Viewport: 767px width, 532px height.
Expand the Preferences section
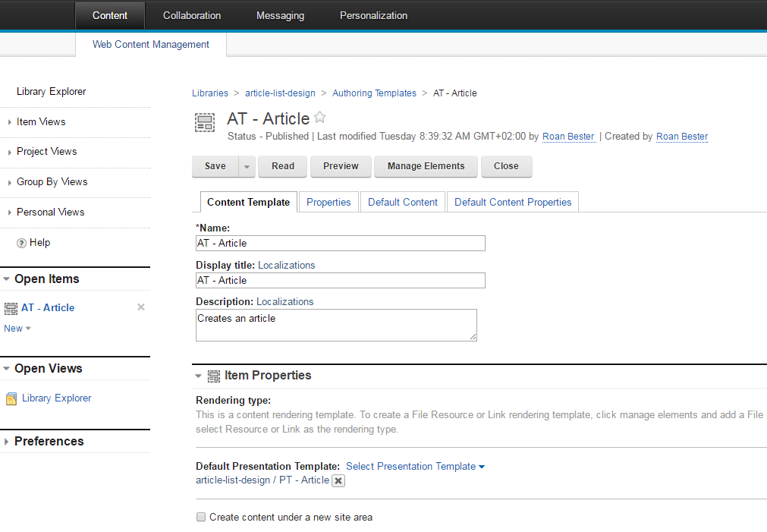click(x=7, y=442)
